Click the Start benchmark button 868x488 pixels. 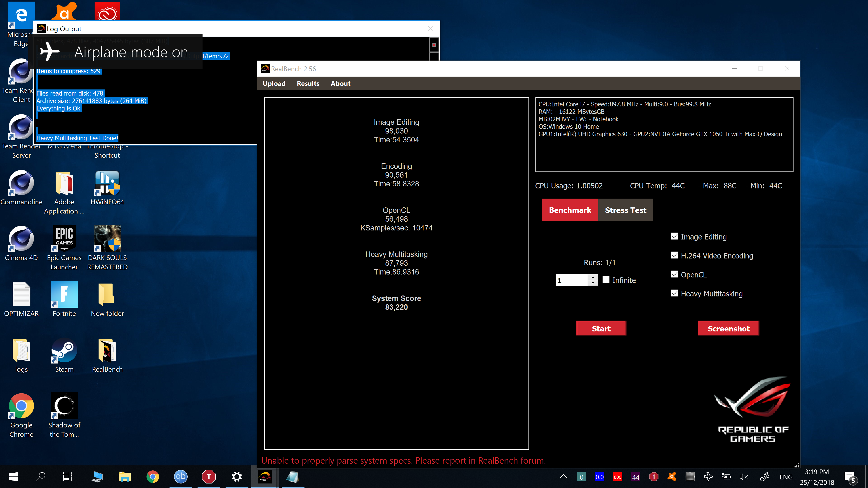coord(601,328)
